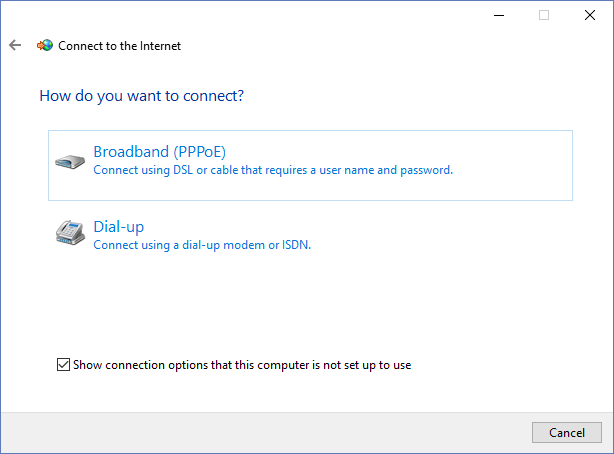Untick the show connection options checkbox
Image resolution: width=614 pixels, height=454 pixels.
(x=63, y=365)
